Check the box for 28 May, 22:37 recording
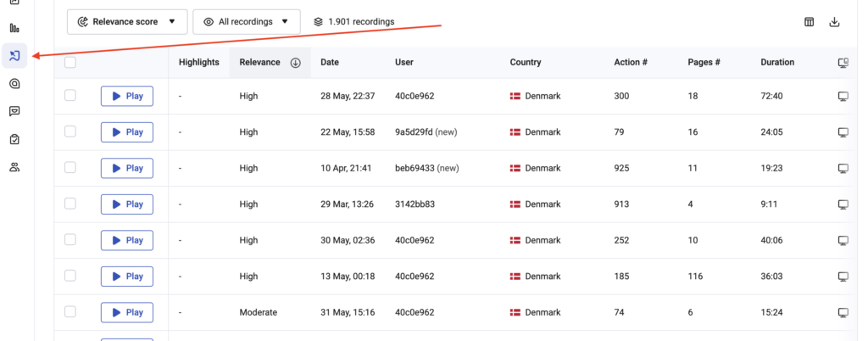Viewport: 868px width, 341px height. [70, 96]
